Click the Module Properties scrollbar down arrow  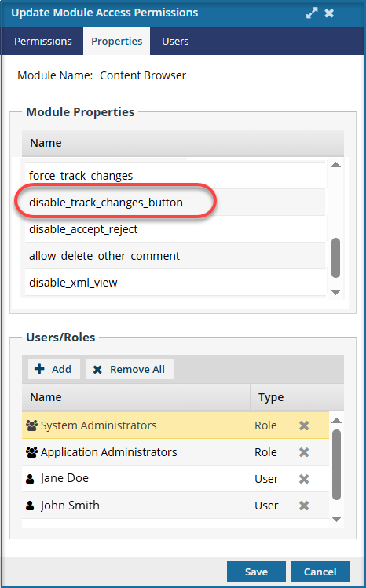point(335,292)
